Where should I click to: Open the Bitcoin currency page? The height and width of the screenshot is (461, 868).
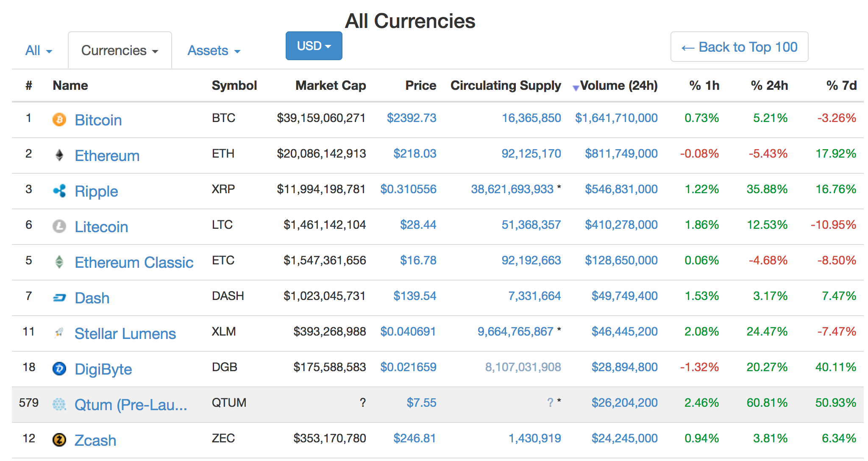pos(98,120)
